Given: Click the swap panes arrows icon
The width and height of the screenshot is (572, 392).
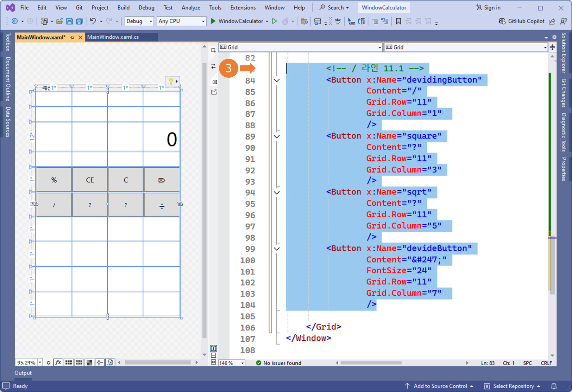Looking at the screenshot, I should pos(213,66).
